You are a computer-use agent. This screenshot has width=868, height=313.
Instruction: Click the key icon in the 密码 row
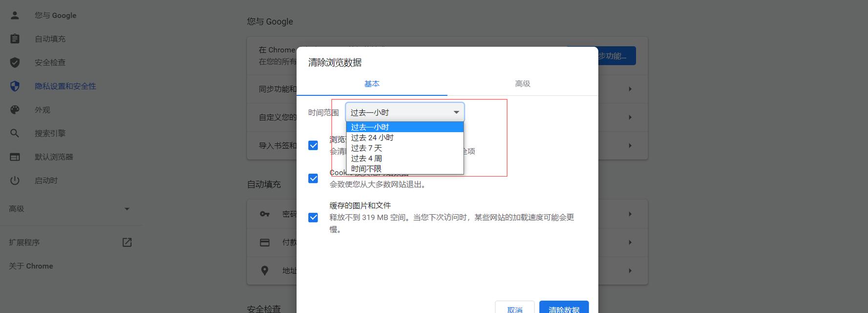tap(265, 214)
